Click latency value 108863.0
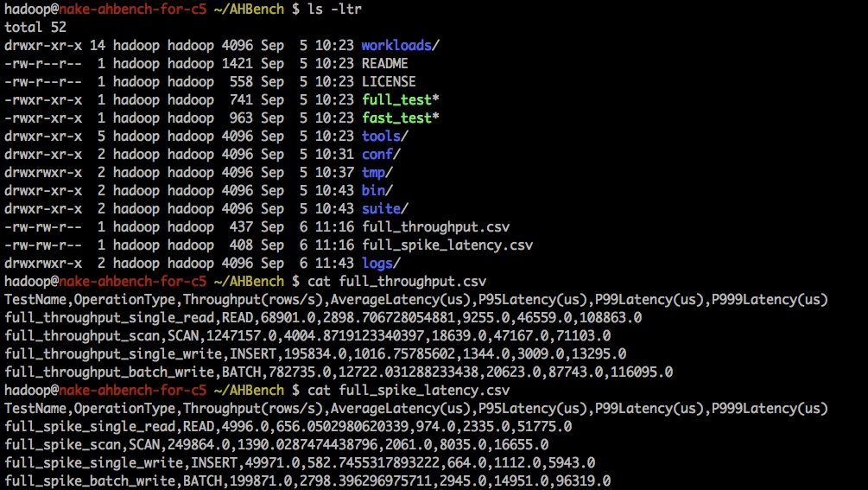Screen dimensions: 868x490 pos(611,318)
